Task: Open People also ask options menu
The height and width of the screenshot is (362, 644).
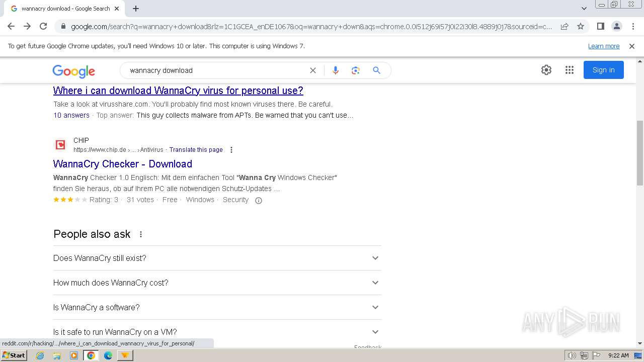Action: tap(141, 234)
